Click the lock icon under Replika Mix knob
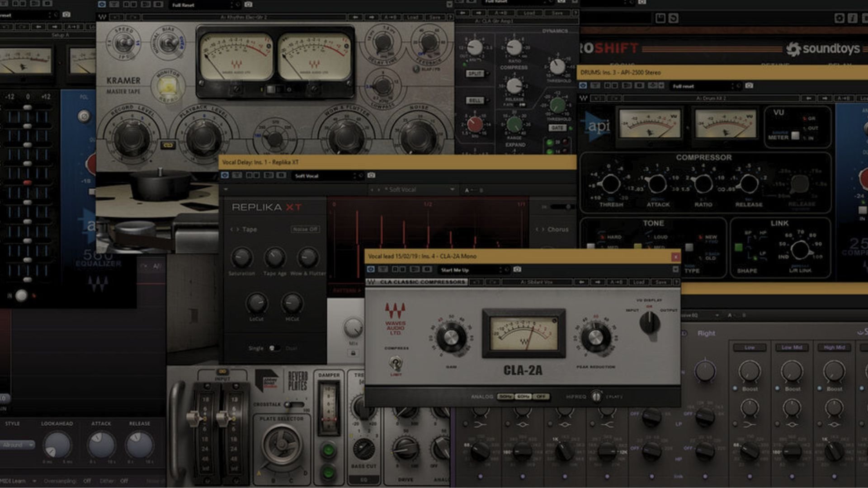868x488 pixels. pyautogui.click(x=353, y=353)
